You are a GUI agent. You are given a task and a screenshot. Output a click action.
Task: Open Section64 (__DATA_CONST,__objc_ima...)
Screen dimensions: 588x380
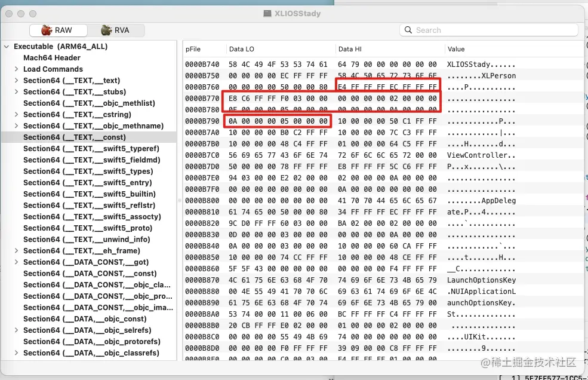(98, 308)
